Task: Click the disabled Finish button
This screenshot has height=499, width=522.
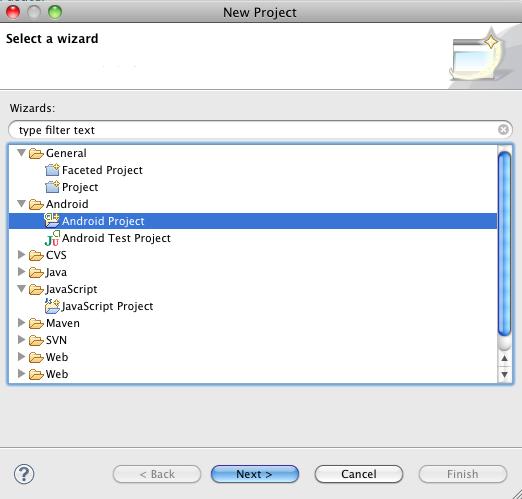Action: coord(463,474)
